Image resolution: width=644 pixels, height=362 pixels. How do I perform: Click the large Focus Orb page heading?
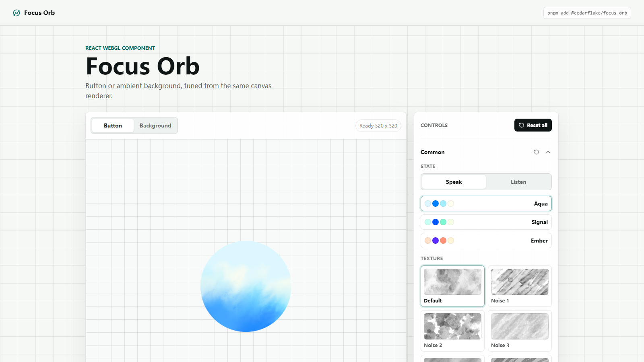[142, 66]
